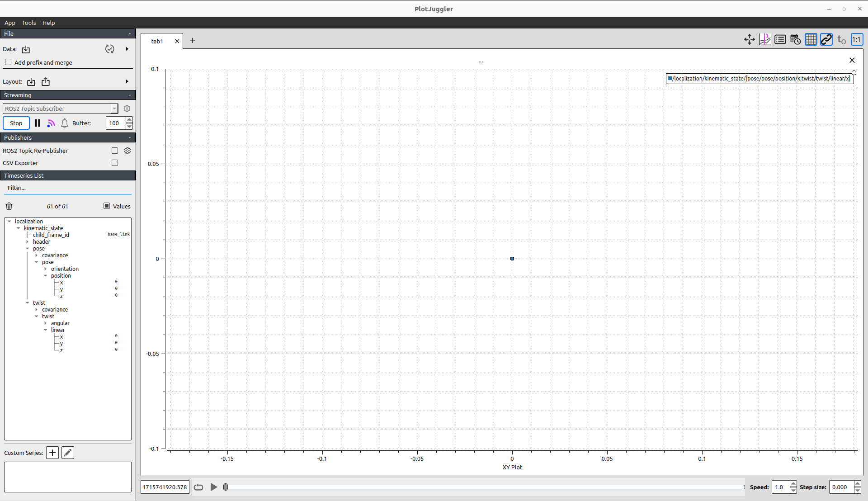Click the load data file icon
Image resolution: width=868 pixels, height=501 pixels.
point(26,49)
